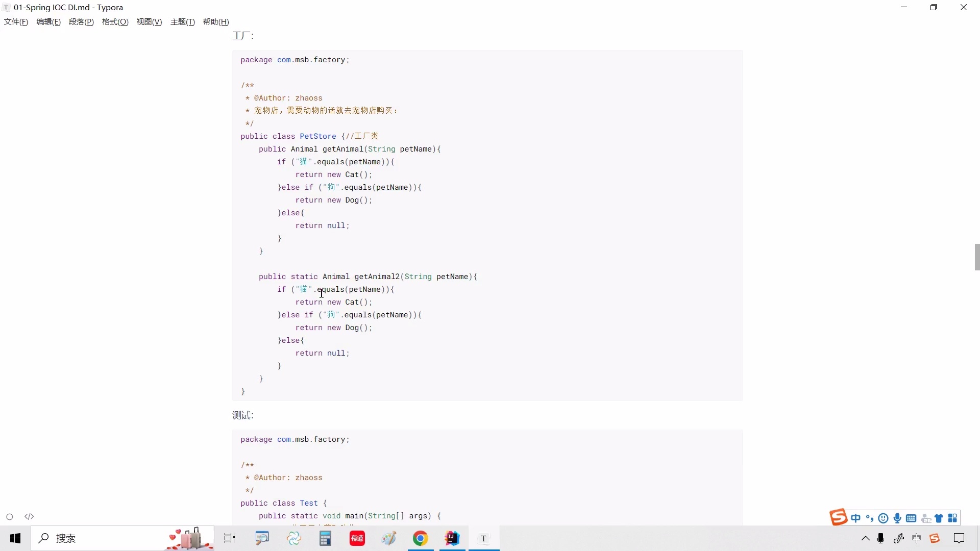
Task: Open the emoji picker on Sogou toolbar
Action: 884,517
